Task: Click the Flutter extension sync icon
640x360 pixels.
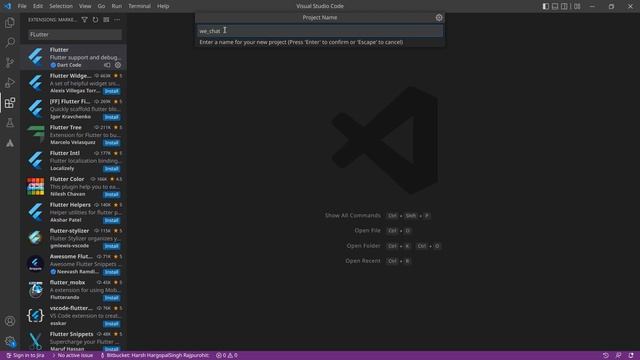Action: point(107,65)
